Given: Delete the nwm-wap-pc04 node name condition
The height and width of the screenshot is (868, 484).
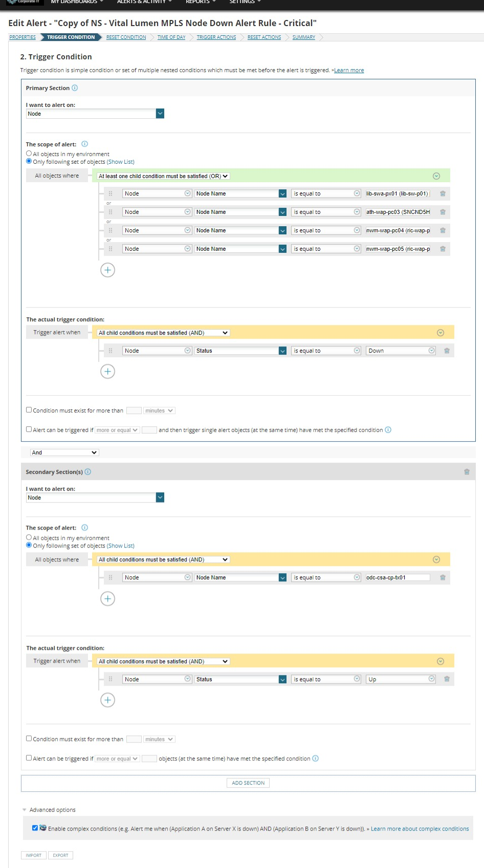Looking at the screenshot, I should pos(443,230).
